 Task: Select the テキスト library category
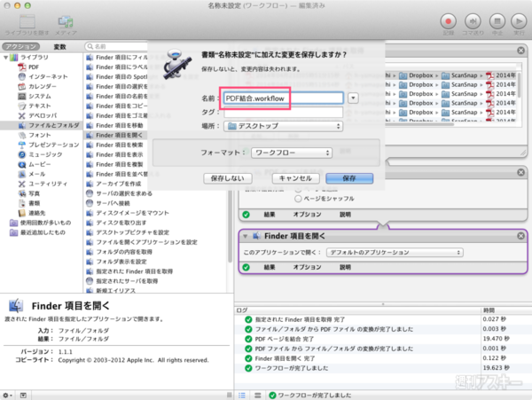tap(39, 106)
